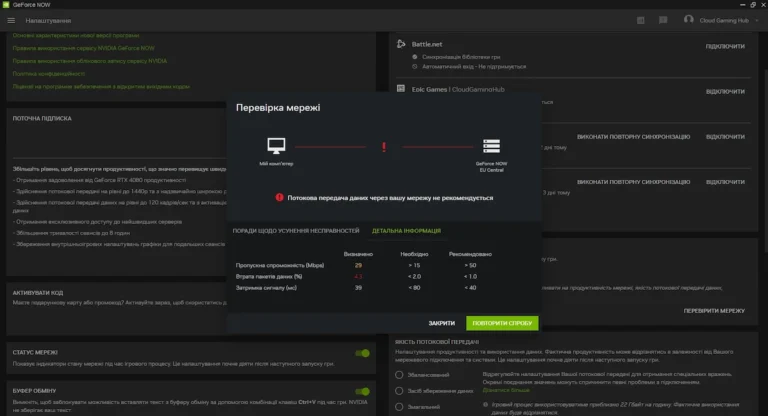Open the hamburger navigation menu
This screenshot has height=416, width=768.
tap(11, 21)
